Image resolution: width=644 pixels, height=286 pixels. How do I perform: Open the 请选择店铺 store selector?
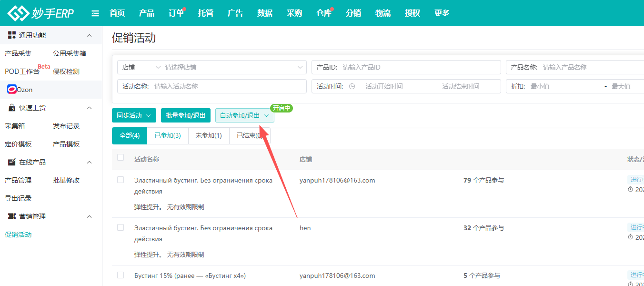tap(235, 67)
